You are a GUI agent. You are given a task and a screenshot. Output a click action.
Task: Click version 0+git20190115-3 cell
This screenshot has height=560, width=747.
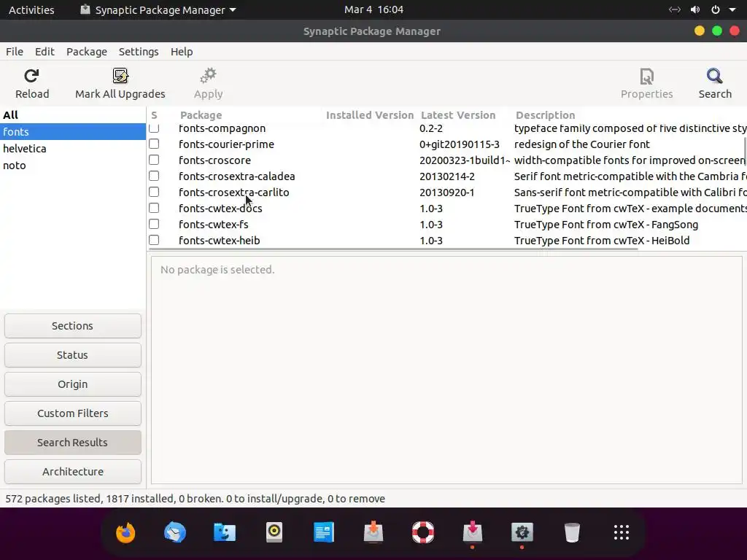460,144
